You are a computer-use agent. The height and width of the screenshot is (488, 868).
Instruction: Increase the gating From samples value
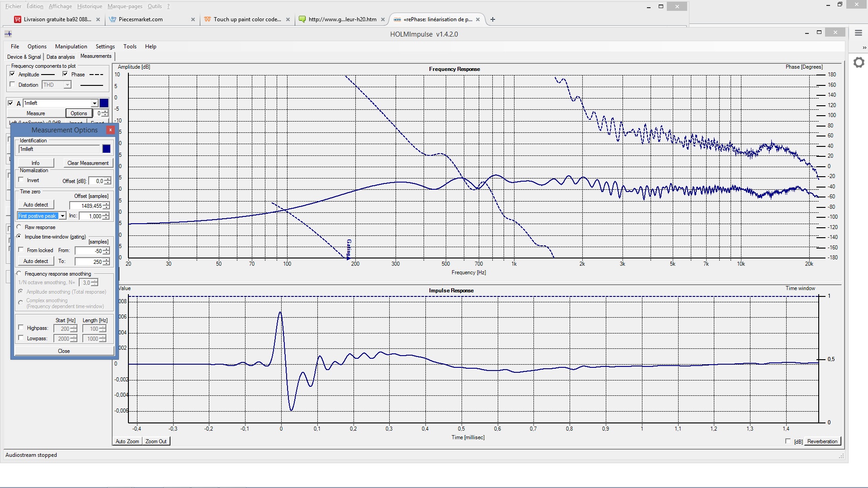106,249
